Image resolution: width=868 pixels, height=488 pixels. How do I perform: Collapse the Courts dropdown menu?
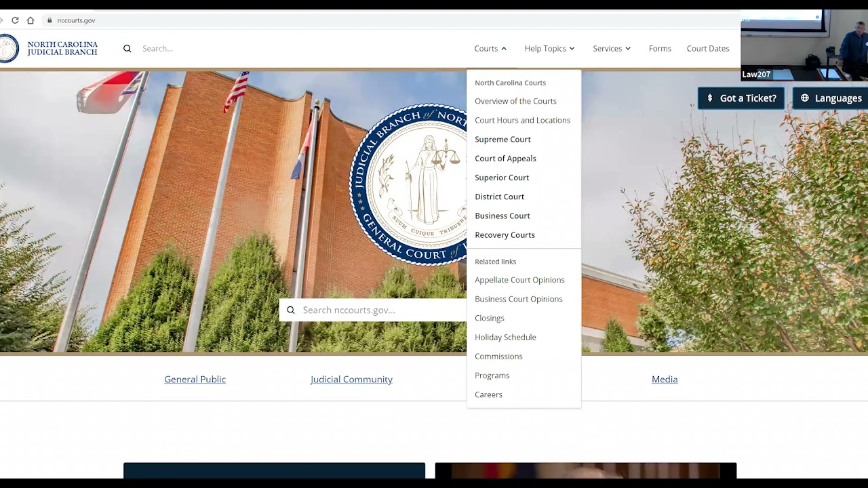point(490,49)
